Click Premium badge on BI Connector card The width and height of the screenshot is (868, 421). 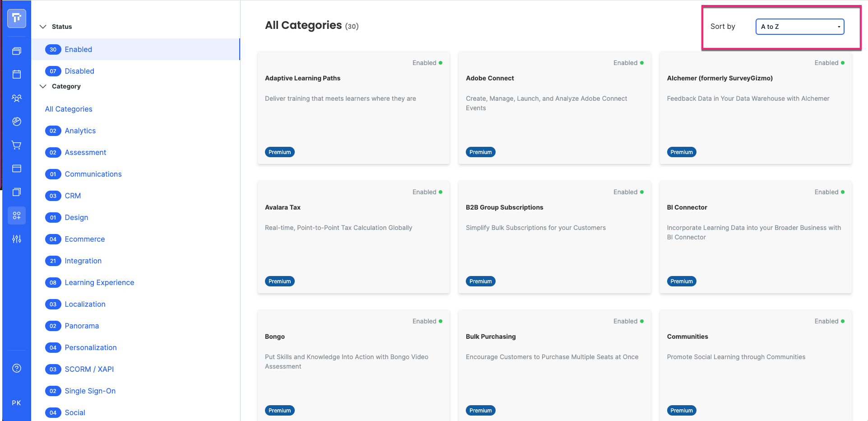[682, 281]
